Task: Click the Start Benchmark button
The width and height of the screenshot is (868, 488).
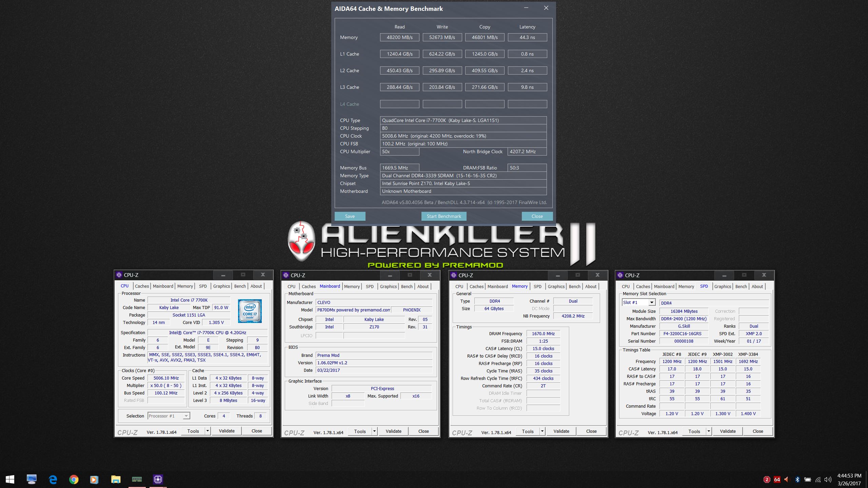Action: (x=443, y=216)
